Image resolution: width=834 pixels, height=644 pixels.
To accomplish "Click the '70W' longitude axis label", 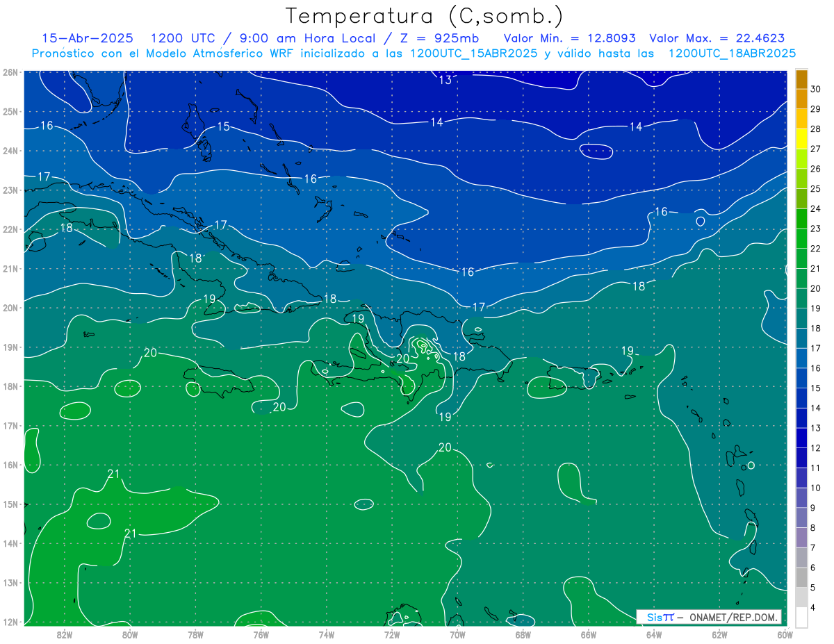I will click(457, 634).
